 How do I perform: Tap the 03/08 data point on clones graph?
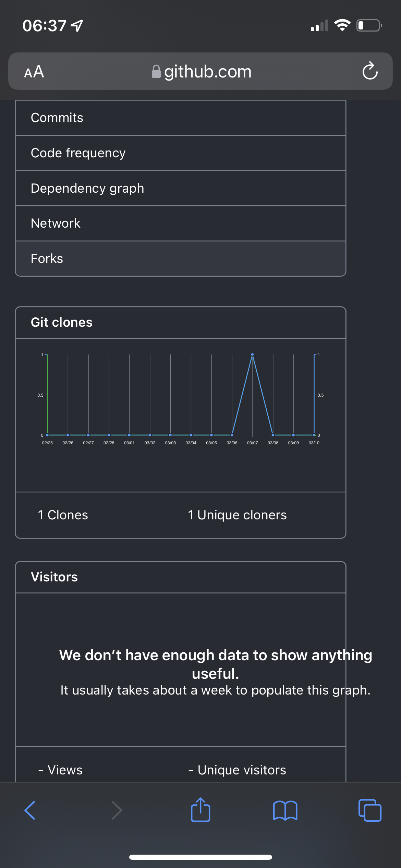273,435
